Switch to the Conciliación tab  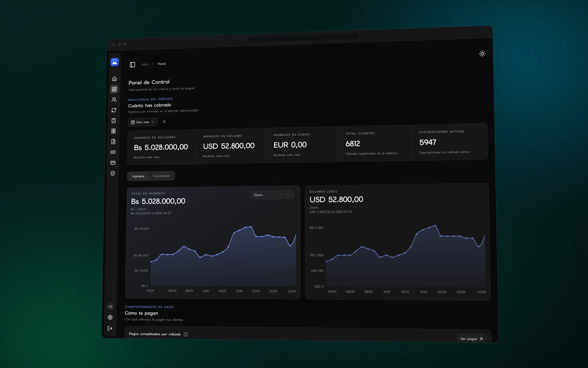click(x=161, y=176)
